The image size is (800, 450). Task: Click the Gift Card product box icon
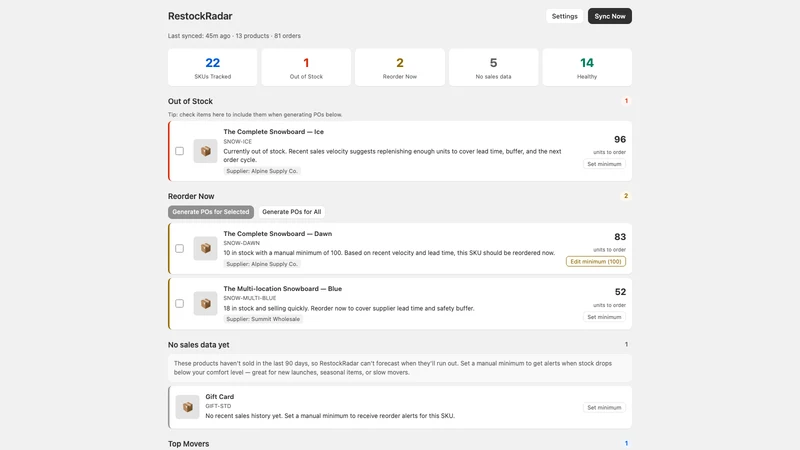(187, 407)
